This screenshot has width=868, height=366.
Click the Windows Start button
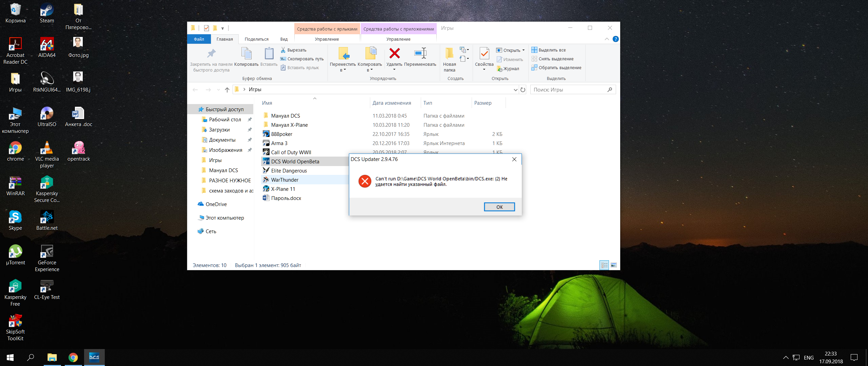tap(10, 357)
